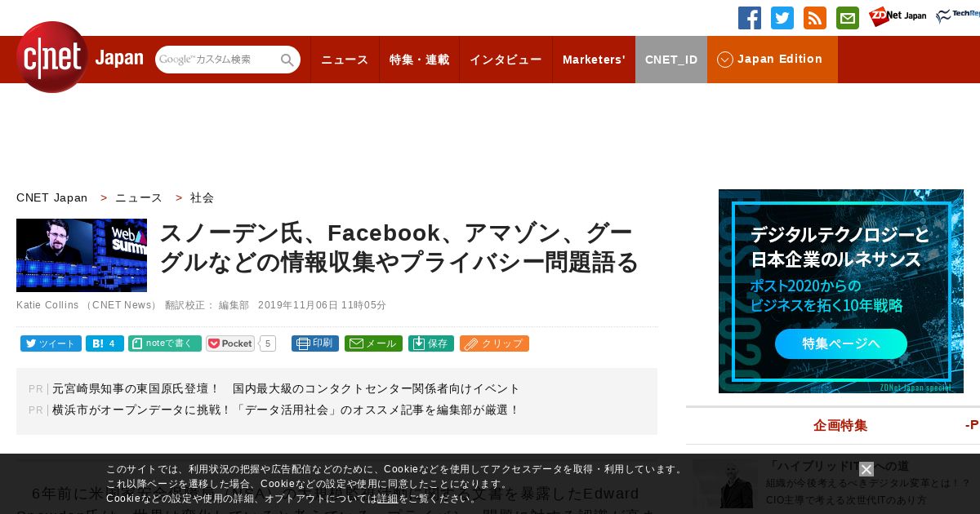Go to CNET Japan home via logo
Screen dimensions: 980x514
pos(79,58)
